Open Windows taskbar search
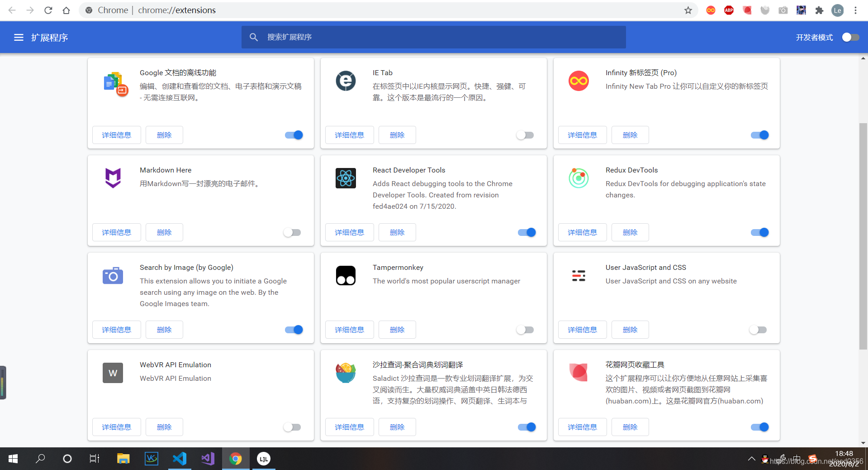This screenshot has height=470, width=868. 40,459
